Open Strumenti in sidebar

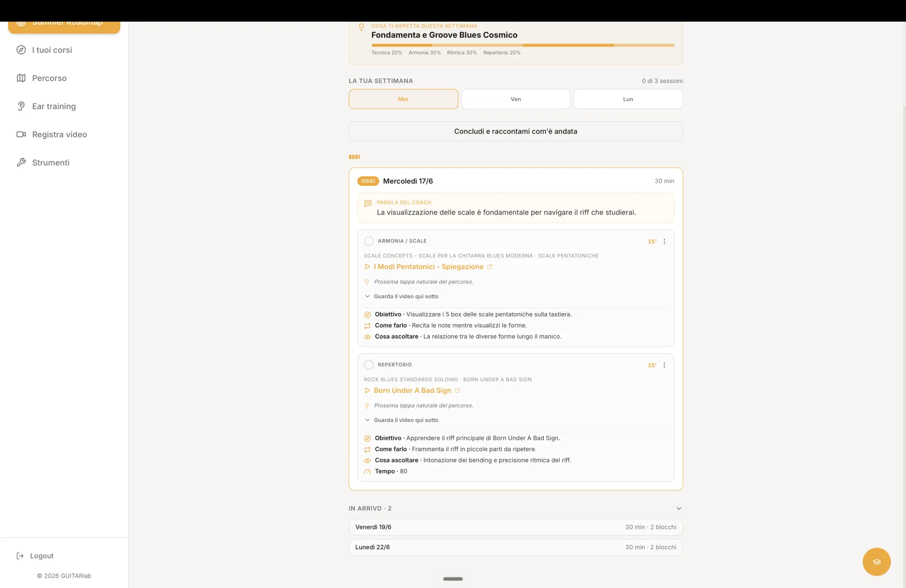50,163
